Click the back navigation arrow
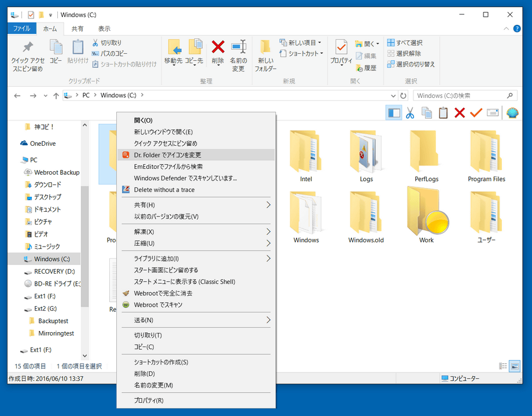Image resolution: width=532 pixels, height=416 pixels. 17,96
